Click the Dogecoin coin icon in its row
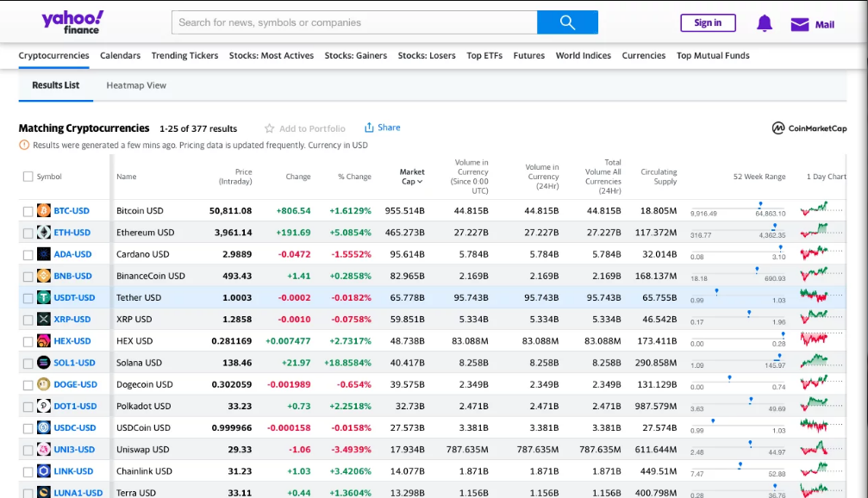The height and width of the screenshot is (498, 868). tap(46, 384)
